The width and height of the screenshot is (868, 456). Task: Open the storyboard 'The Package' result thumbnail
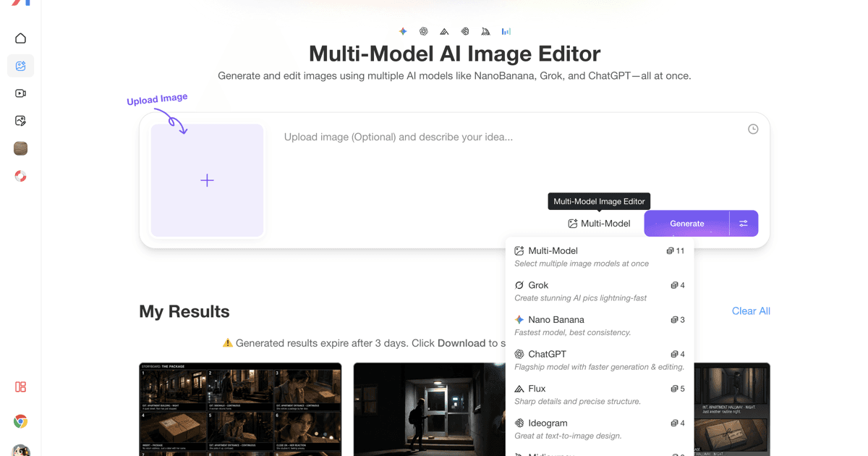click(240, 409)
